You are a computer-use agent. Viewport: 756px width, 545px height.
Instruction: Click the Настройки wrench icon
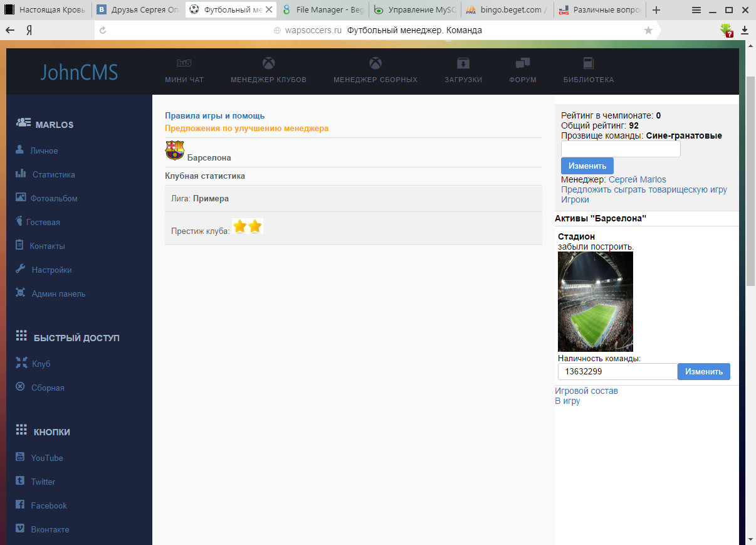pyautogui.click(x=20, y=269)
